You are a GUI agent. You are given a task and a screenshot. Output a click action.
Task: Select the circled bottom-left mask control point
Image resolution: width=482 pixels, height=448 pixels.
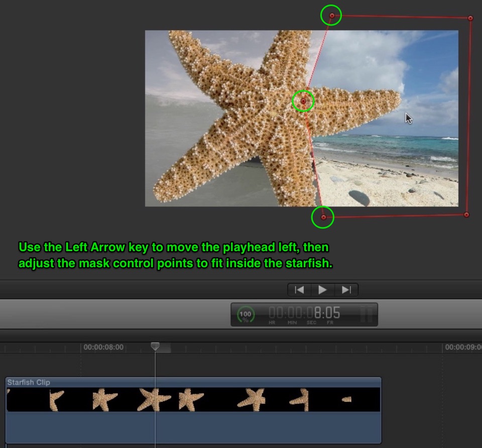coord(323,217)
